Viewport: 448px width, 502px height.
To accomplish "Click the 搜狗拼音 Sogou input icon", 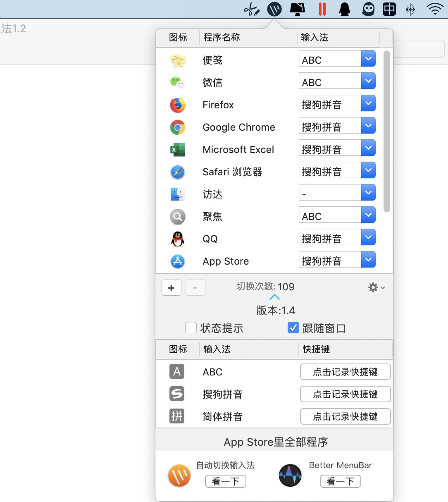I will (x=177, y=394).
